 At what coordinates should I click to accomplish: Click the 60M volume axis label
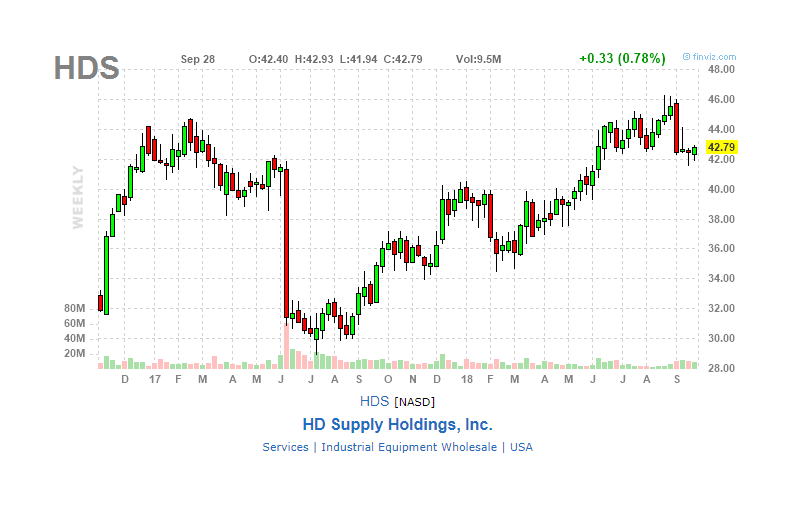(x=75, y=324)
